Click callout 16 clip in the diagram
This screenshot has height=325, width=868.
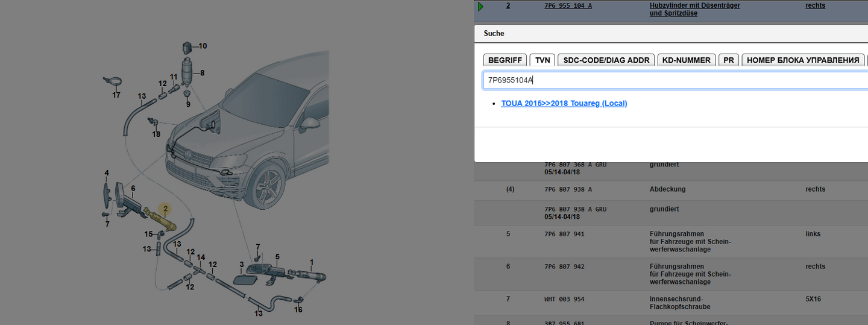click(x=298, y=310)
